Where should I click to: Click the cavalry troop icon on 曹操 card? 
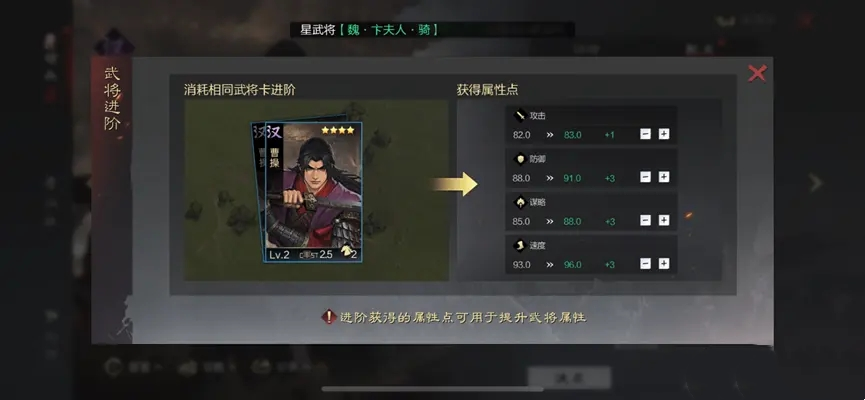click(347, 252)
